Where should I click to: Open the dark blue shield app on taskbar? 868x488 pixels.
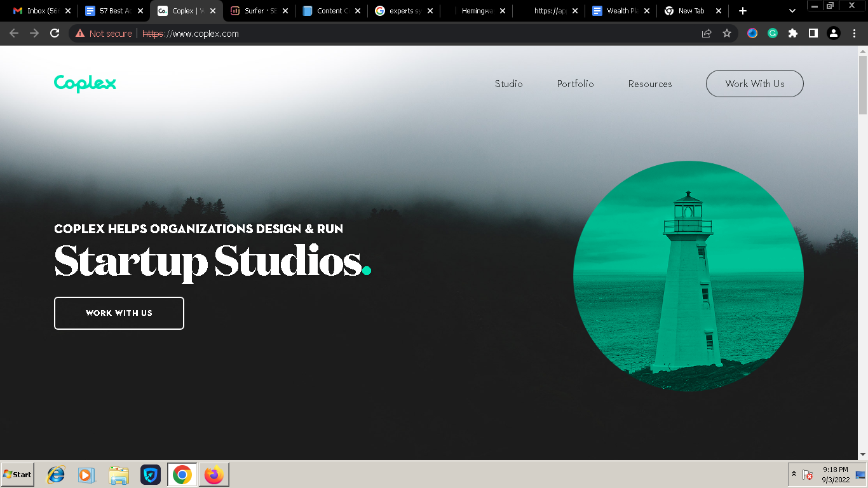pos(151,475)
